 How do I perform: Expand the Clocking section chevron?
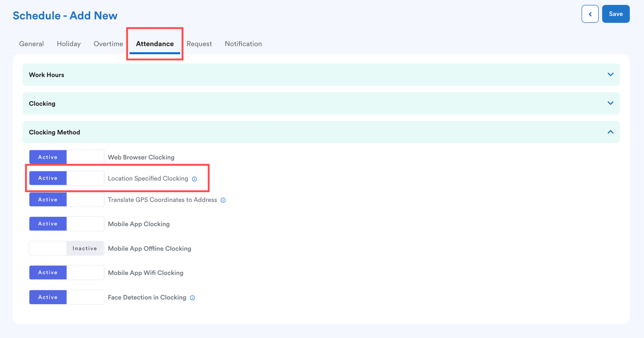[x=610, y=103]
